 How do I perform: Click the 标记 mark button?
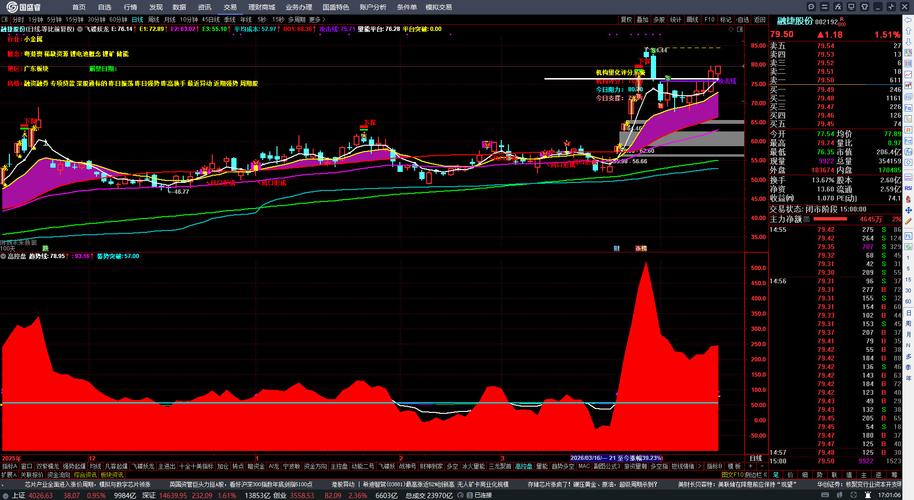(x=726, y=19)
